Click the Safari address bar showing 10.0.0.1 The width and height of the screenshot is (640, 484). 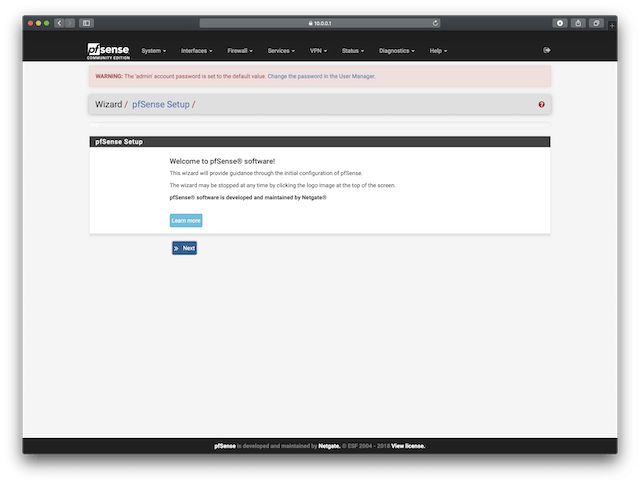tap(320, 23)
